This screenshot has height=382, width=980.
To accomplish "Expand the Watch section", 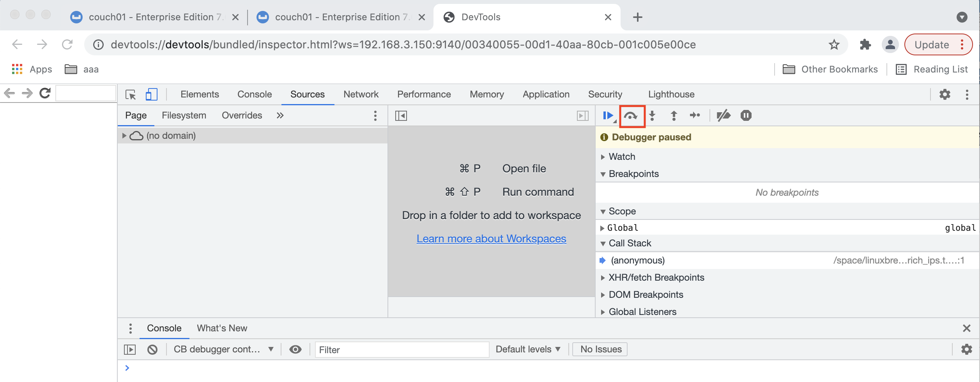I will [x=622, y=156].
